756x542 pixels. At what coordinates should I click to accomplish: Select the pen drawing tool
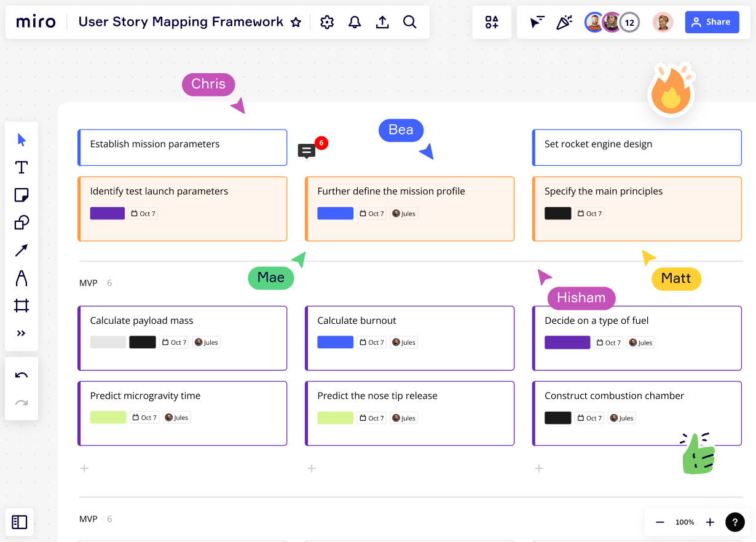coord(21,278)
